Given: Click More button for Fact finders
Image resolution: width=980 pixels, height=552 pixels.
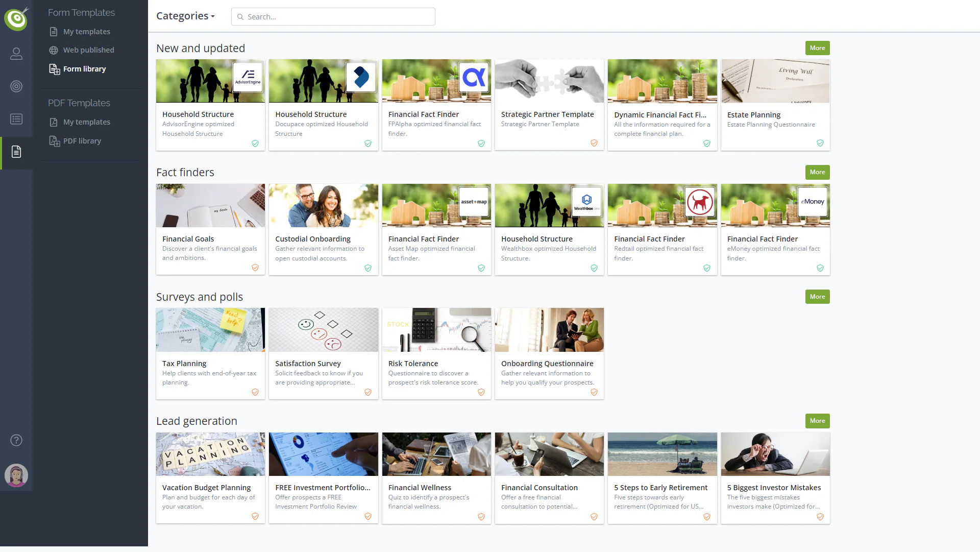Looking at the screenshot, I should point(817,172).
